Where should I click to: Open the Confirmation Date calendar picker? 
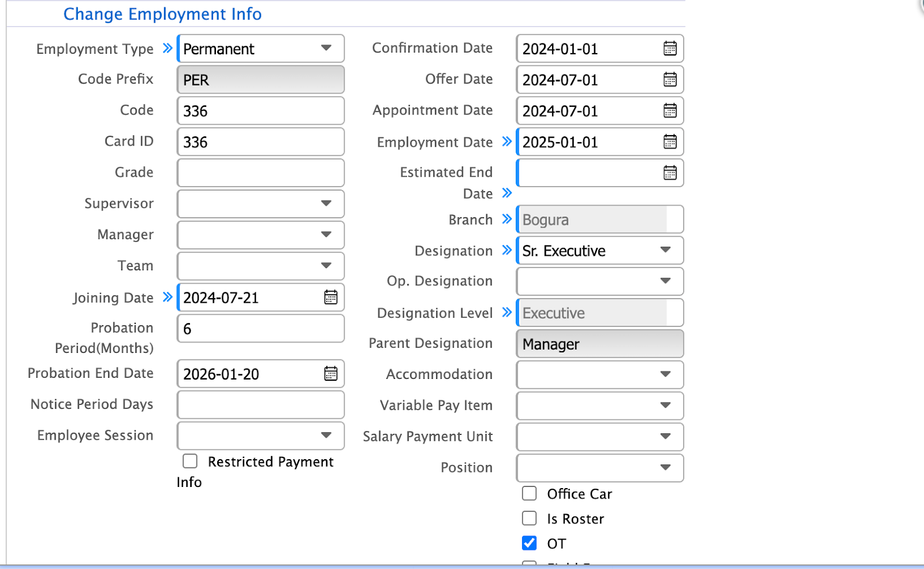[669, 49]
